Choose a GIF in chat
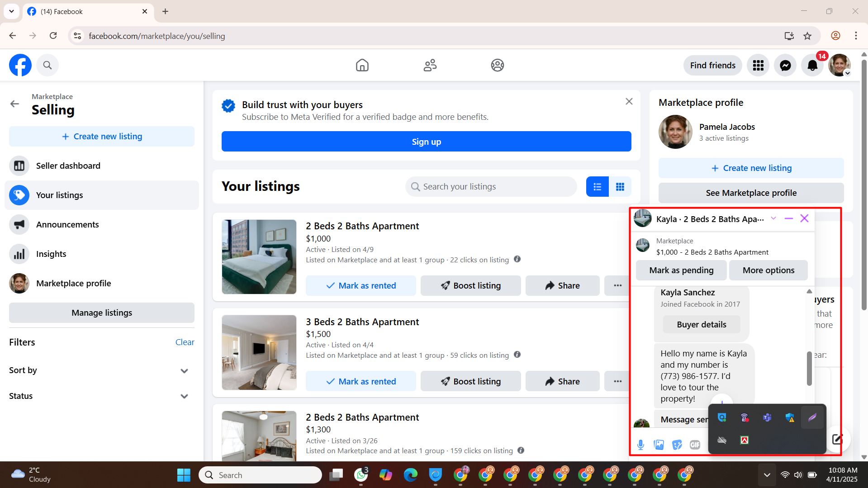 point(695,445)
